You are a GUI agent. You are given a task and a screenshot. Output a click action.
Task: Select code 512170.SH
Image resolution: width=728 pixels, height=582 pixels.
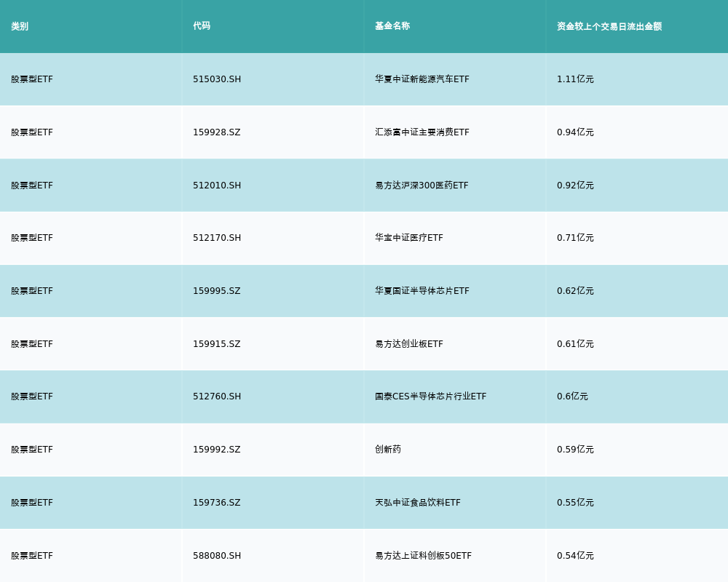217,238
